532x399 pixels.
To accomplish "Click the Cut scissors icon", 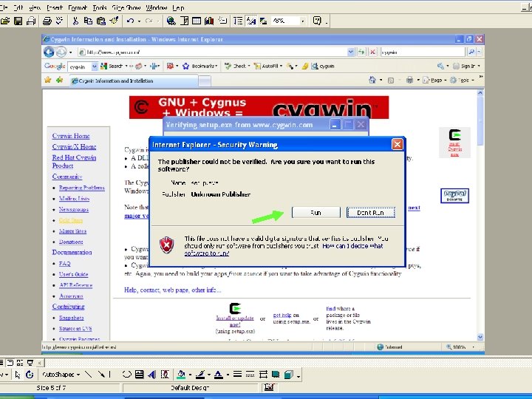I will click(x=75, y=21).
